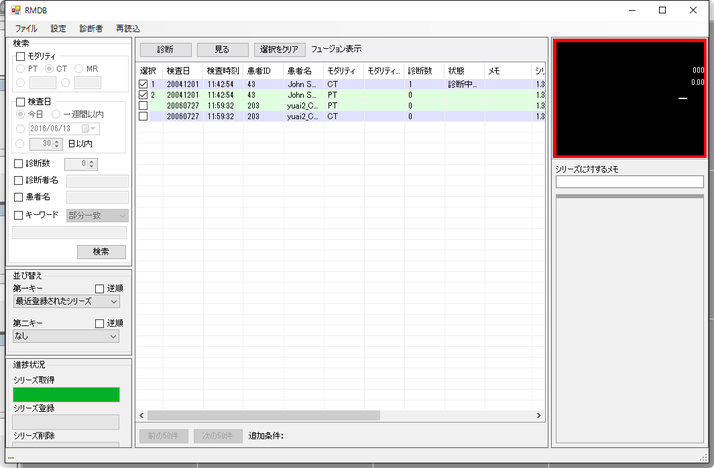Enable the モダリティ search checkbox
The width and height of the screenshot is (714, 468).
pos(20,56)
